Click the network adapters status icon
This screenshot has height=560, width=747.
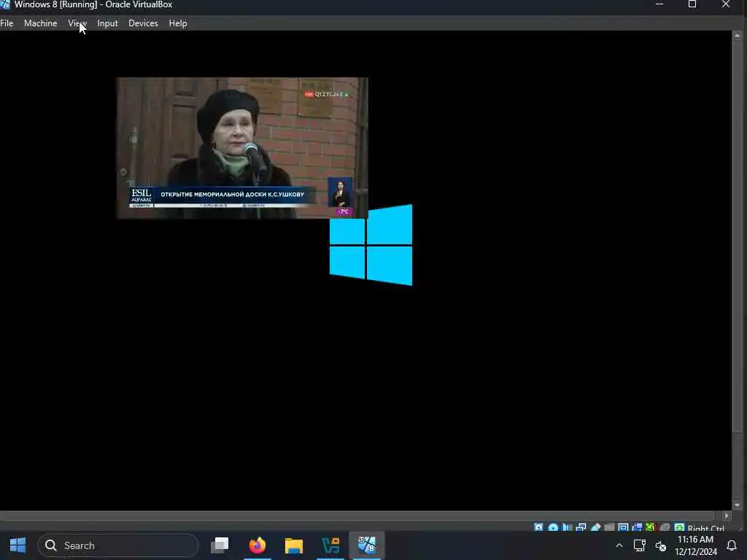click(x=581, y=527)
